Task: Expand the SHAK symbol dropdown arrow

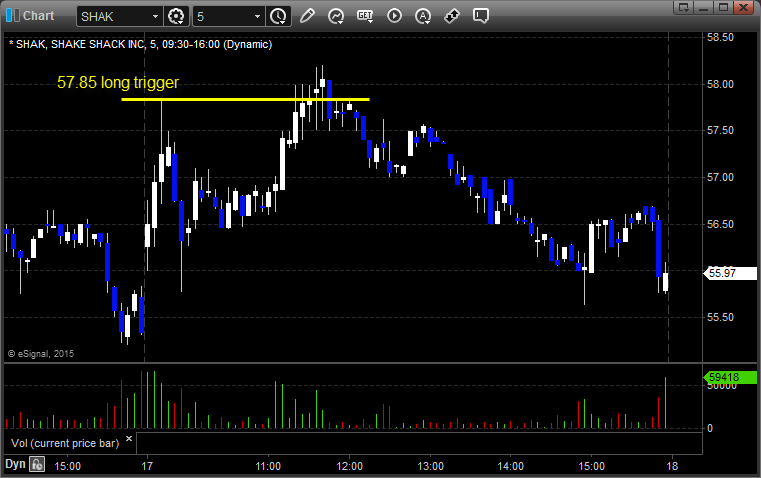Action: 155,16
